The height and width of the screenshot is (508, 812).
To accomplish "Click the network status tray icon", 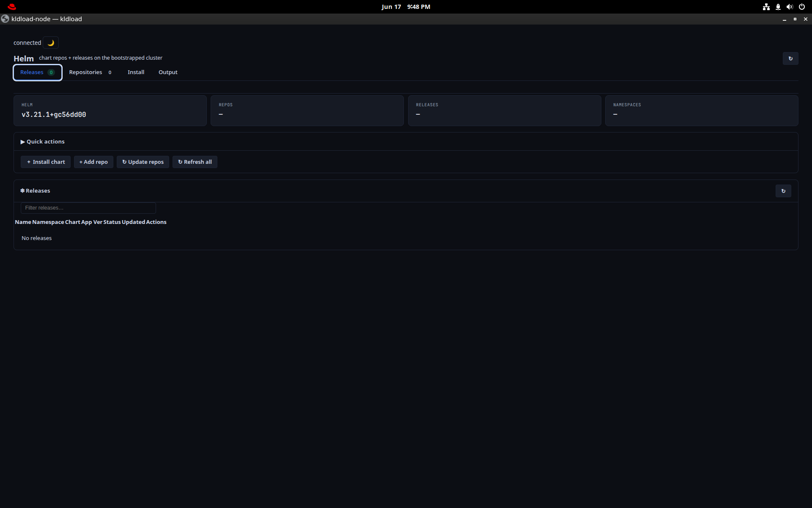I will 766,7.
